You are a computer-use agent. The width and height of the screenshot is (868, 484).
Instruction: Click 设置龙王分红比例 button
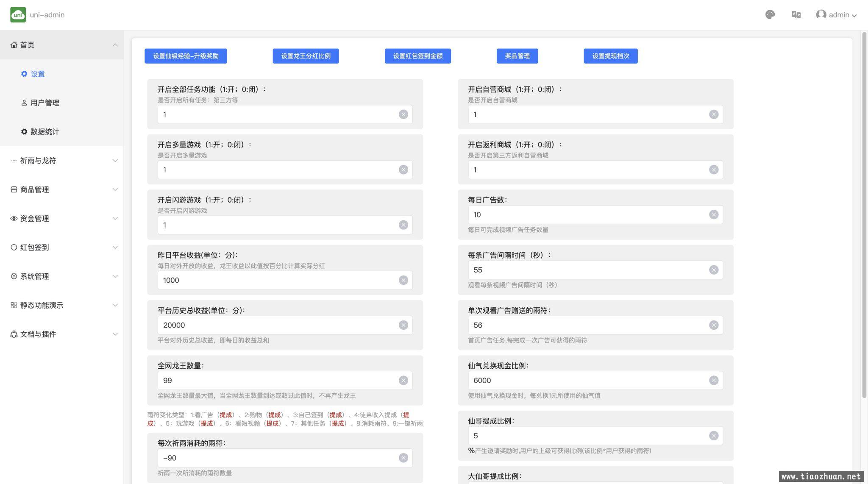[306, 56]
